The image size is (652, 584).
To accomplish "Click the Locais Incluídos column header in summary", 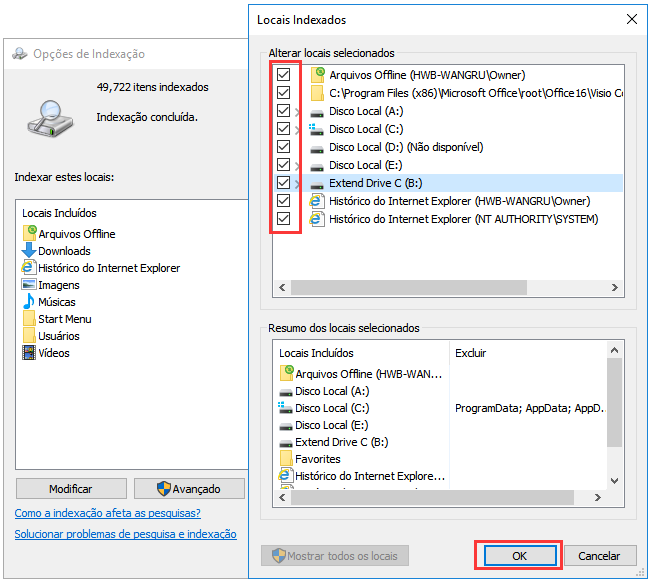I will tap(316, 353).
